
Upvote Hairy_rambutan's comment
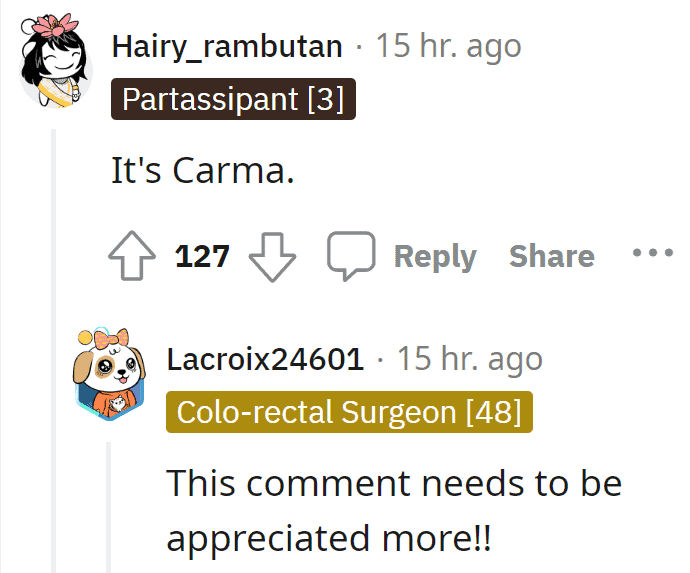pyautogui.click(x=132, y=256)
